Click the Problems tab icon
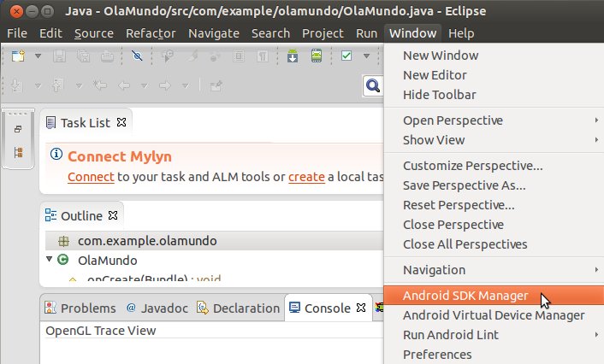Viewport: 604px width, 364px height. (x=50, y=308)
